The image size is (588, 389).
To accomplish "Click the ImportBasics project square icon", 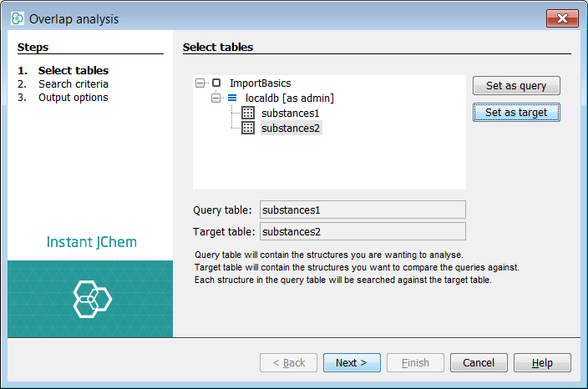I will 216,83.
